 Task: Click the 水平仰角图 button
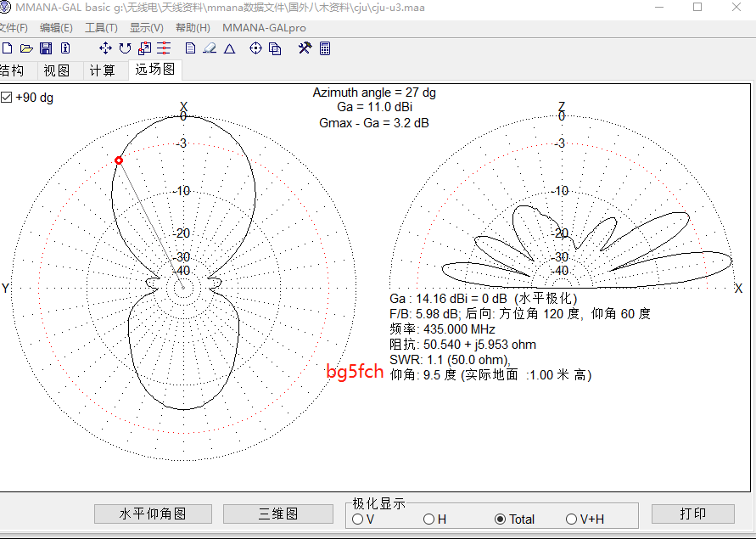pyautogui.click(x=153, y=514)
